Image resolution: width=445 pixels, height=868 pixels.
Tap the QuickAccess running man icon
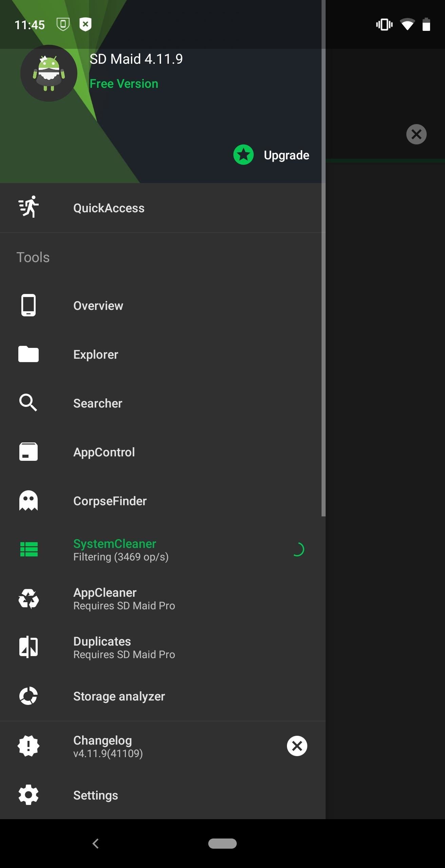28,206
